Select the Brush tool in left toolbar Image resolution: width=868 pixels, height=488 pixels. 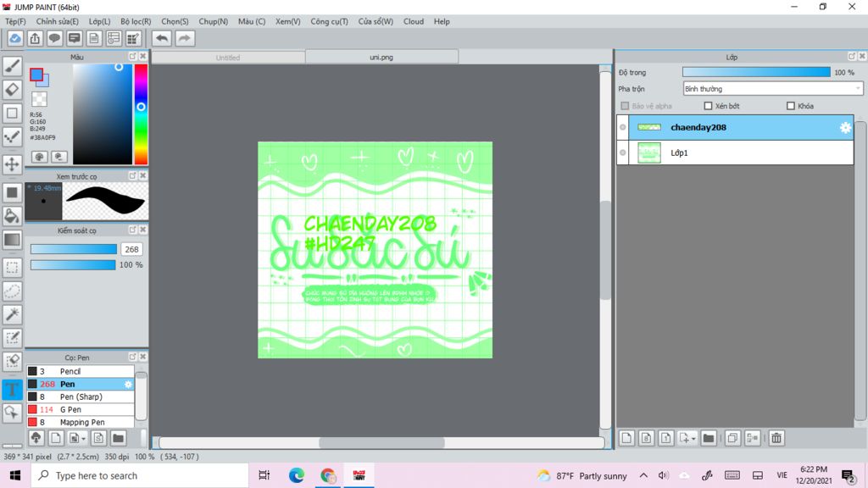click(x=12, y=65)
